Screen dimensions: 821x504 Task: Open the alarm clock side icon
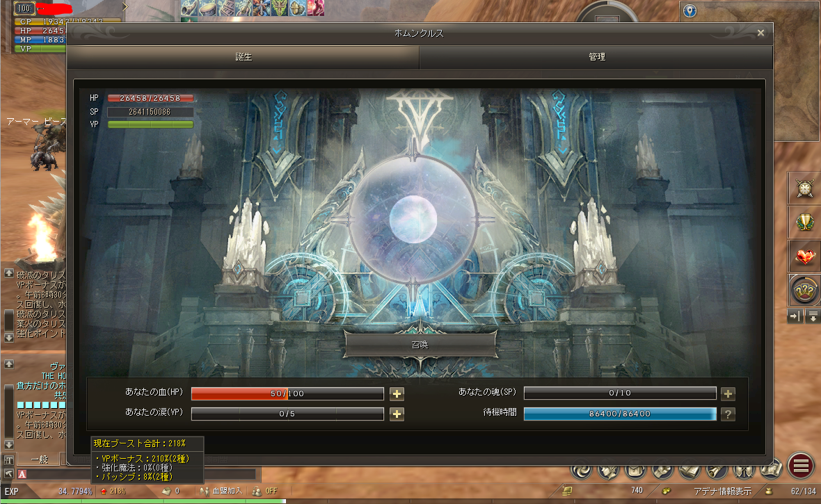(804, 188)
